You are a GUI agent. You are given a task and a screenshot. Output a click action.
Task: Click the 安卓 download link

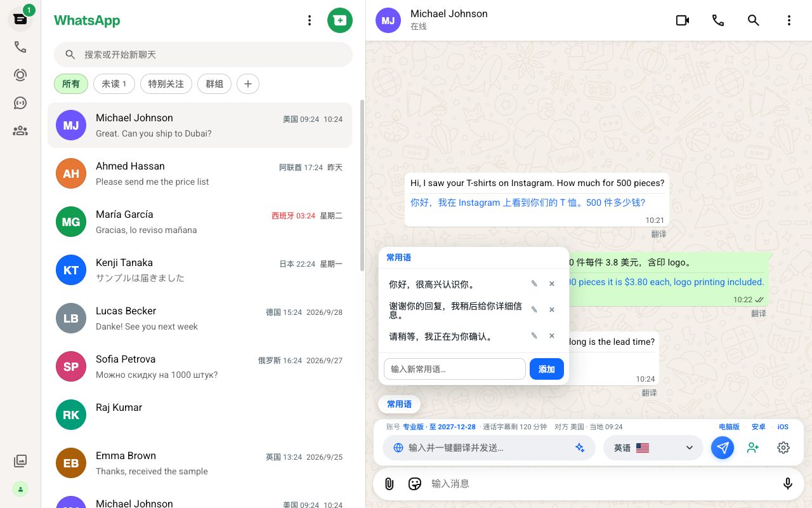[x=759, y=427]
